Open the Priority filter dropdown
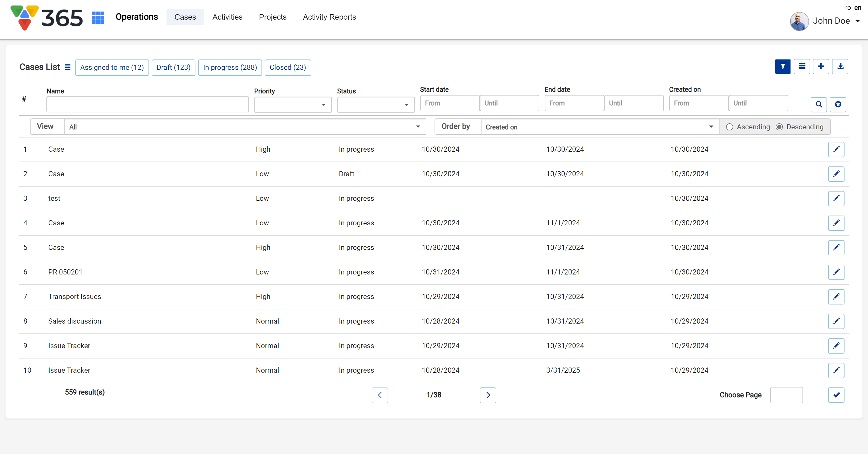The height and width of the screenshot is (454, 868). [293, 104]
